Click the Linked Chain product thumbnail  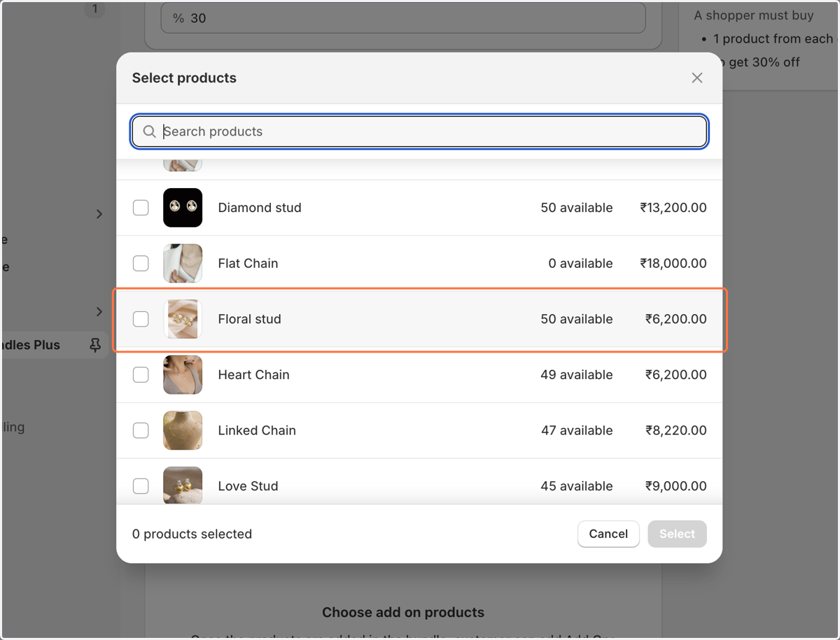point(183,430)
